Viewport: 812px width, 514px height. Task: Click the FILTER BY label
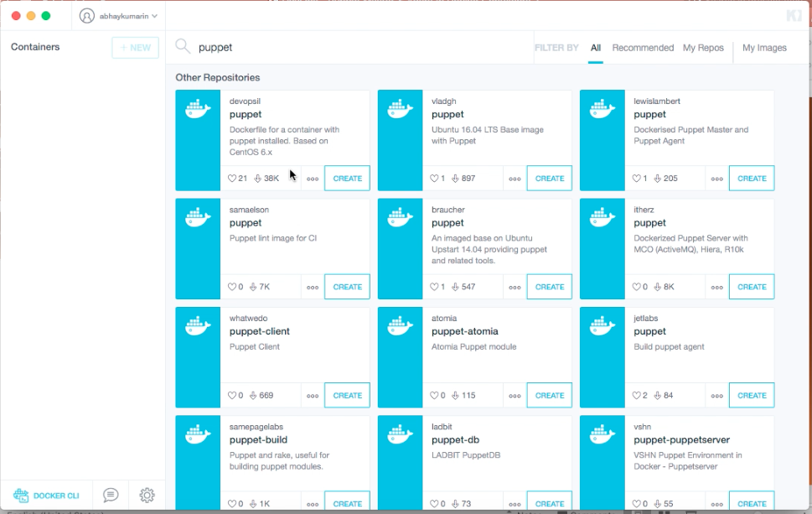(556, 48)
